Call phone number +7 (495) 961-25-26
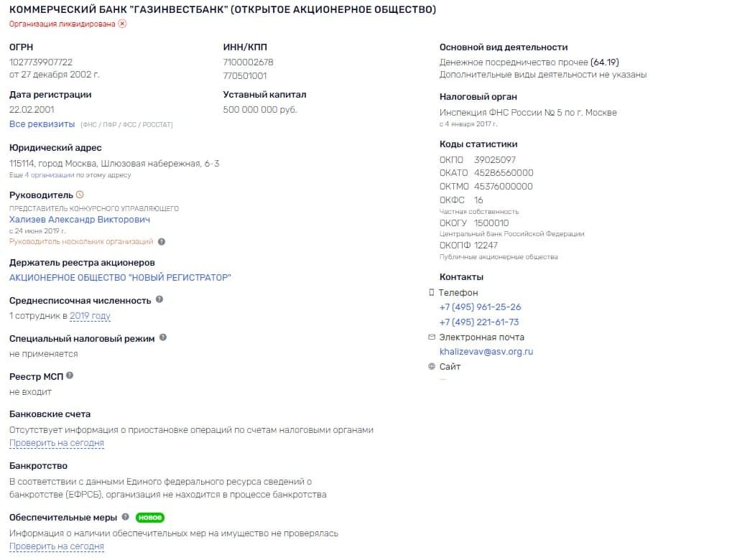The width and height of the screenshot is (732, 560). pos(480,307)
